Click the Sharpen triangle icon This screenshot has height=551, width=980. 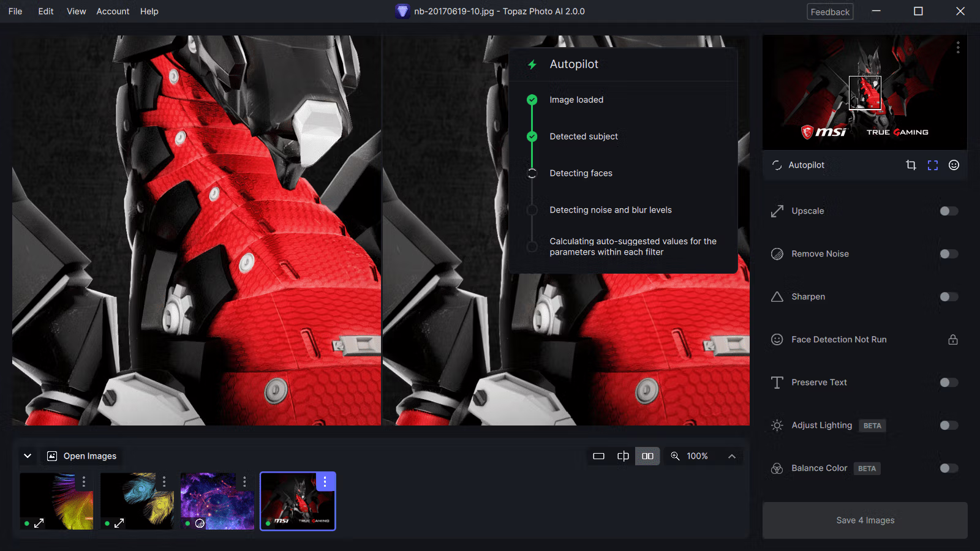[x=777, y=297]
